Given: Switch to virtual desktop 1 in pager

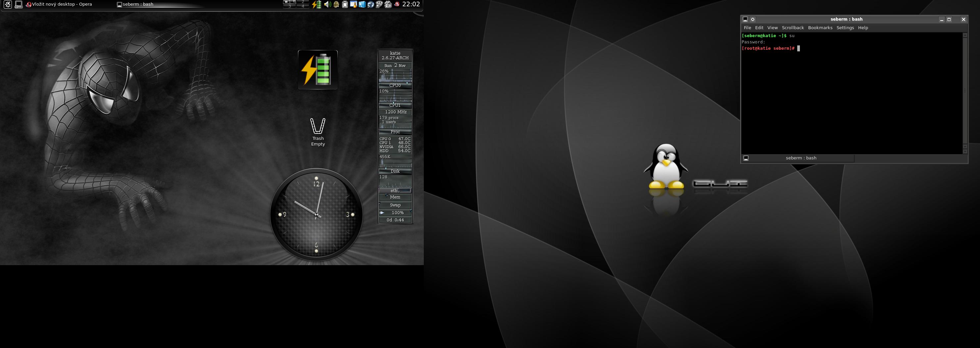Looking at the screenshot, I should coord(289,2).
